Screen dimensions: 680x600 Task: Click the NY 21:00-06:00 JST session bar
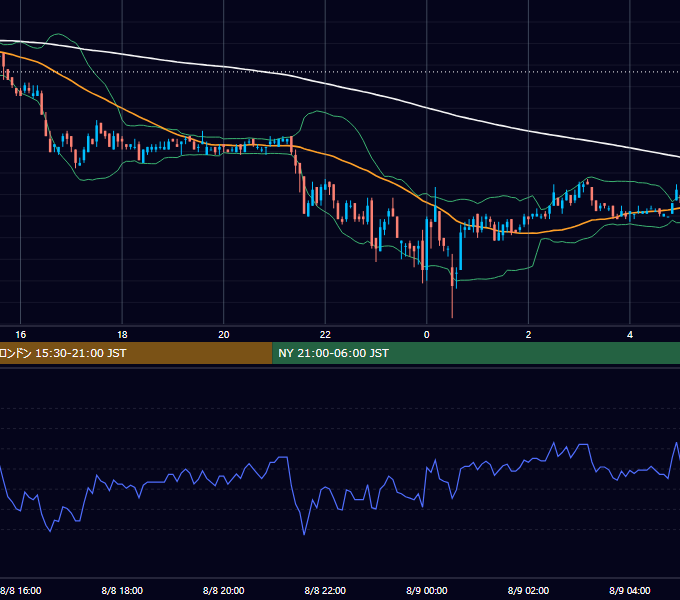476,353
